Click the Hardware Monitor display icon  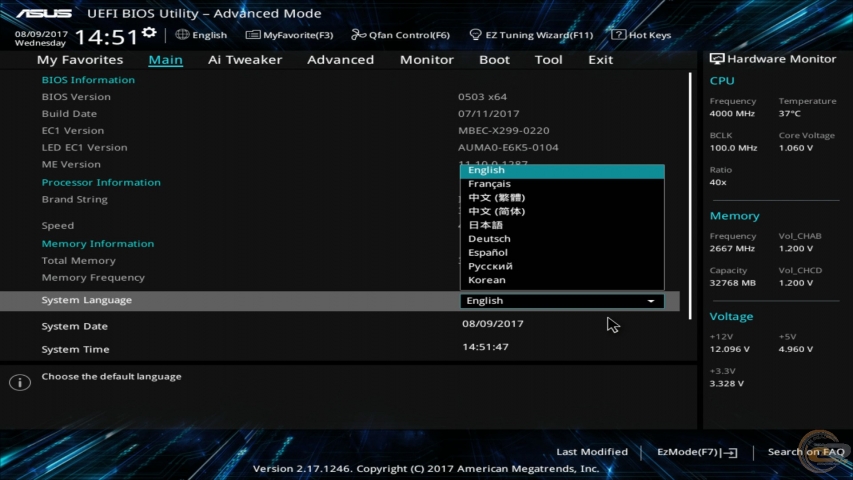pyautogui.click(x=716, y=59)
